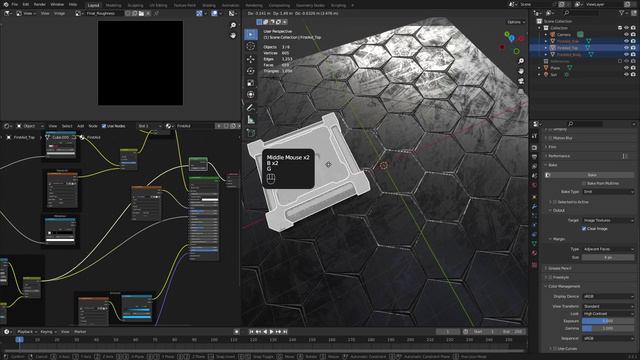
Task: Adjust the Exposure slider
Action: tap(608, 321)
